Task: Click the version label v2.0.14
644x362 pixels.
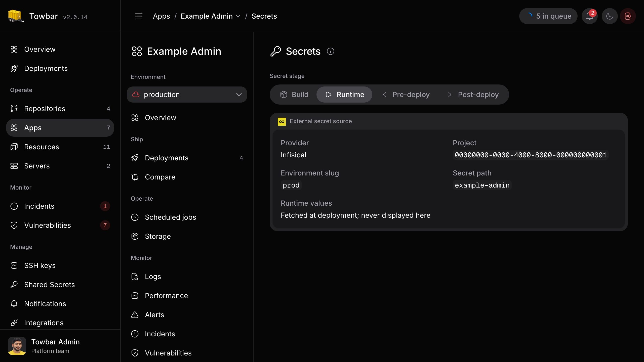Action: (x=75, y=17)
